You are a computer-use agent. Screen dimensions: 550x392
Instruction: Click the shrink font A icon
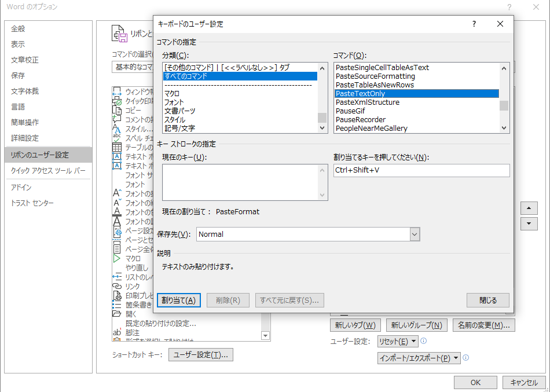point(117,203)
